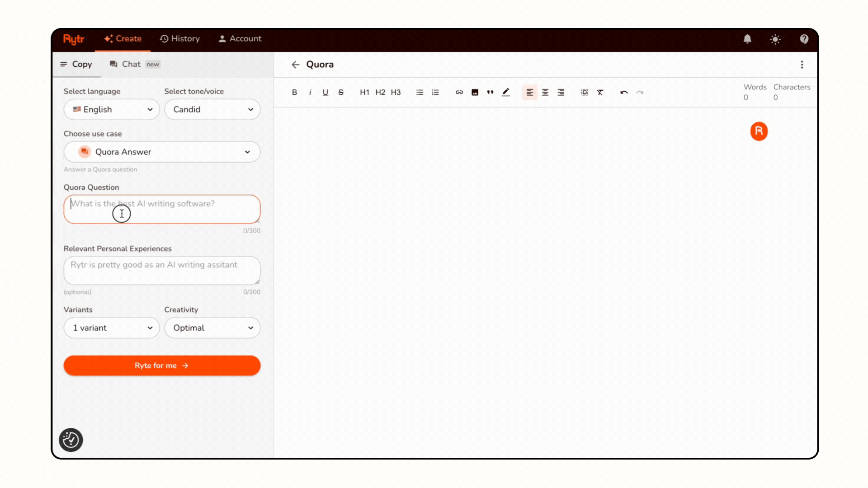Switch theme with the sun icon
This screenshot has width=868, height=488.
775,39
